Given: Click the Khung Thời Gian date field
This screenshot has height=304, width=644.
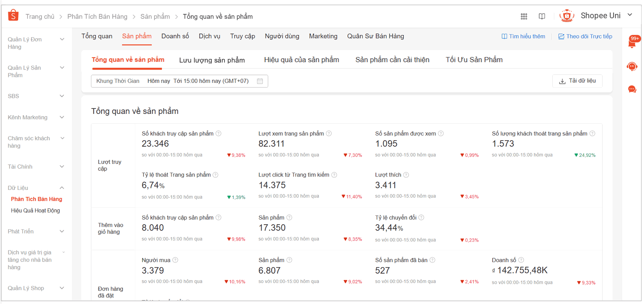Looking at the screenshot, I should point(179,81).
